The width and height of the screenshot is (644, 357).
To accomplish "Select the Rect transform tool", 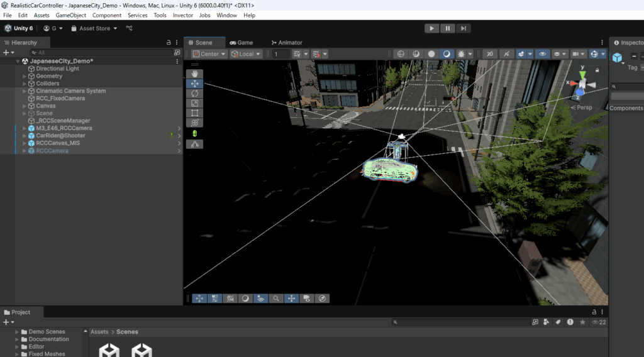I will click(195, 113).
